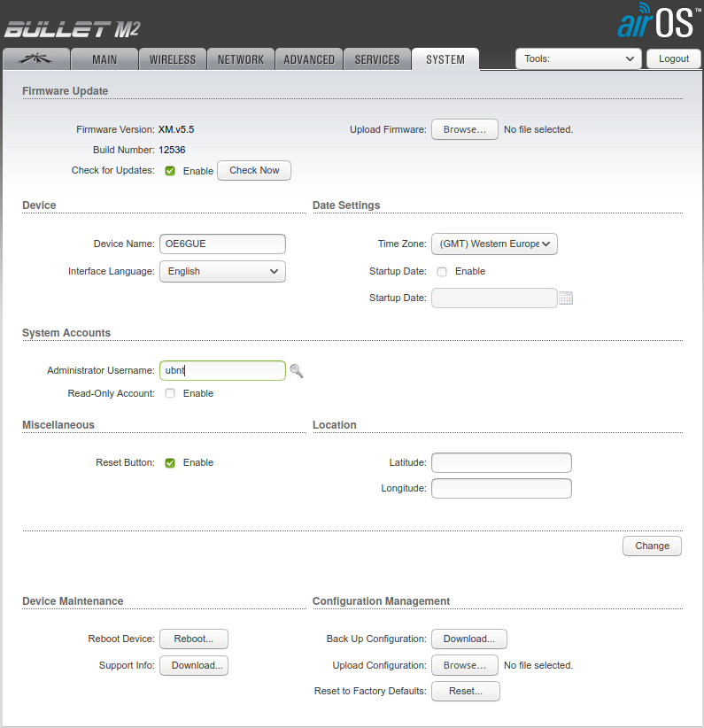Click the Logout button
Screen dimensions: 704x728
pos(674,59)
